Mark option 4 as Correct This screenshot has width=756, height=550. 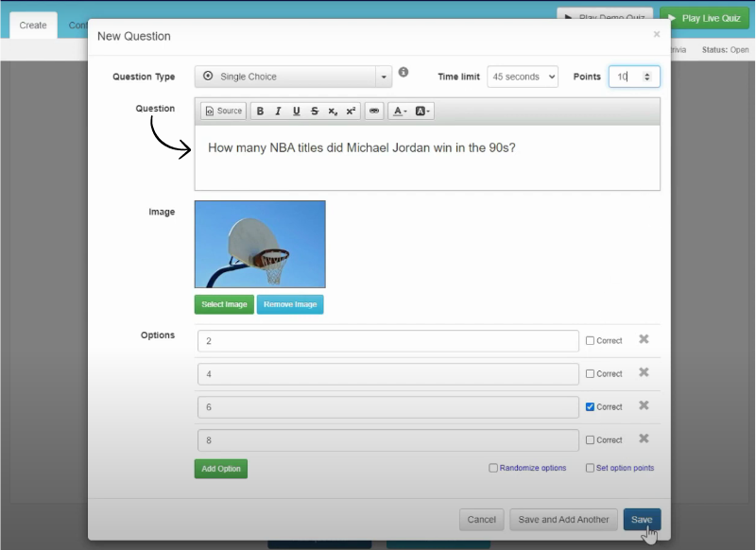pyautogui.click(x=590, y=373)
